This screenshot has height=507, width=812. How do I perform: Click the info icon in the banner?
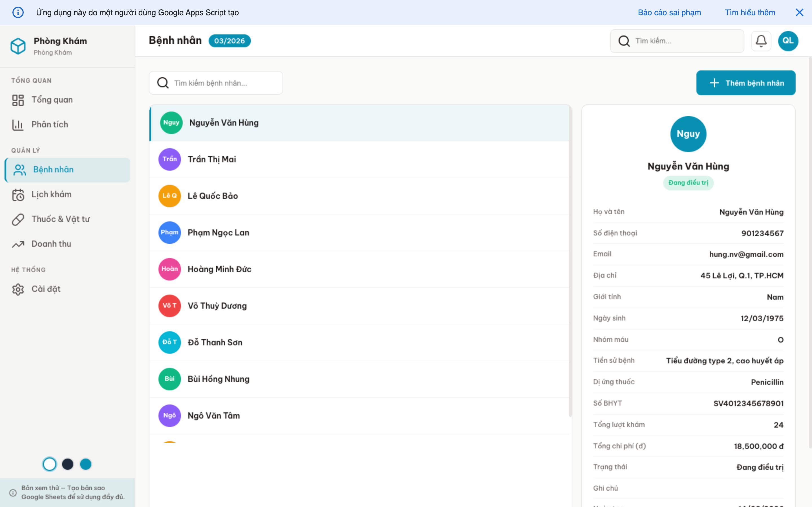pos(18,12)
